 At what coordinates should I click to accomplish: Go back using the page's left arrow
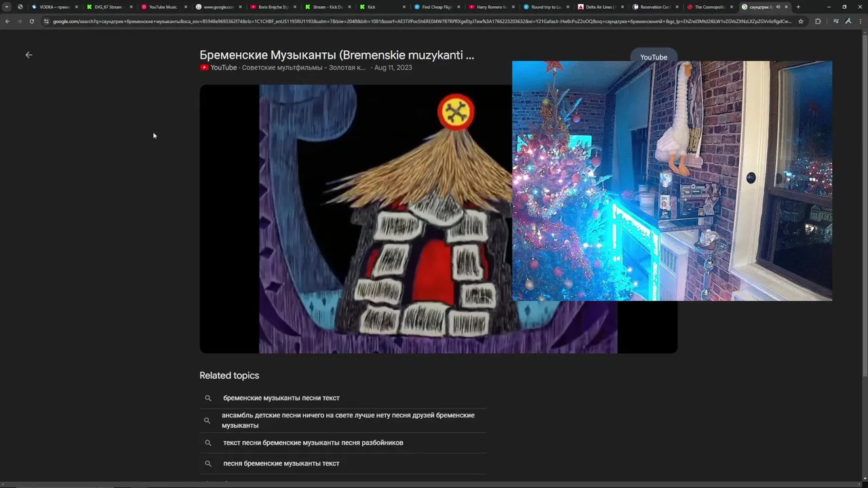(x=28, y=55)
